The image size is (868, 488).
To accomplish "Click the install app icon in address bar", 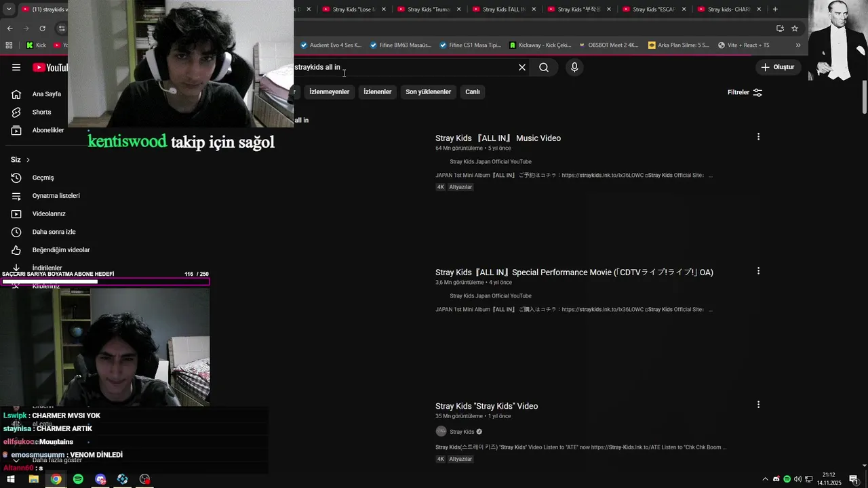I will pyautogui.click(x=780, y=28).
